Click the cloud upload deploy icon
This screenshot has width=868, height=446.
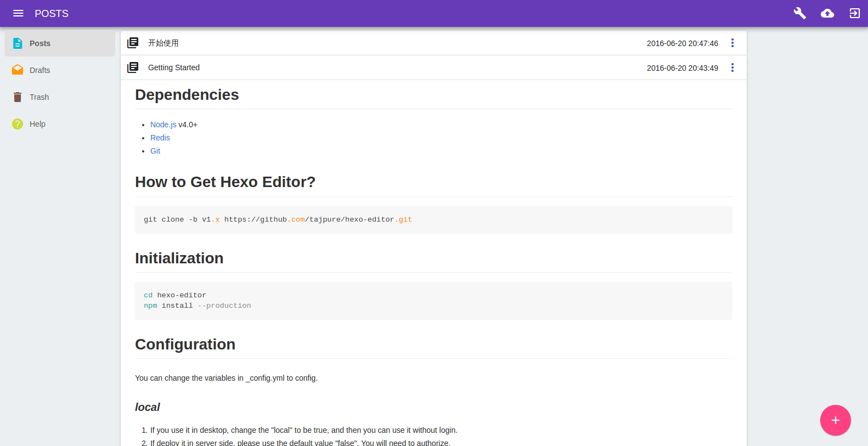coord(827,13)
